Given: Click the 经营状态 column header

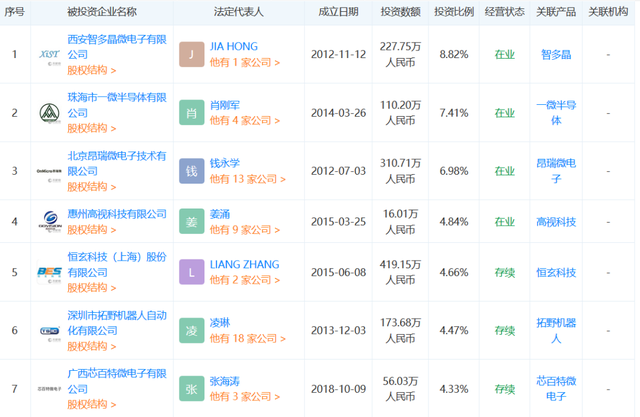Looking at the screenshot, I should click(504, 12).
